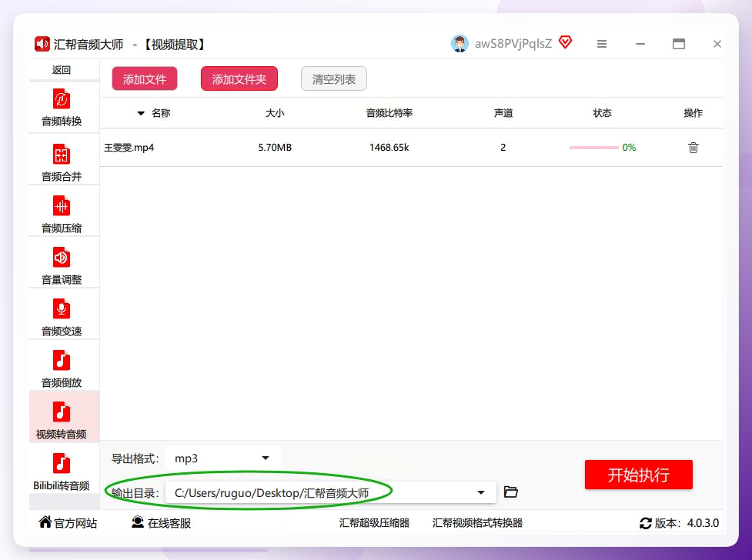Click the 5.70MB size cell
Screen dimensions: 752x560
pyautogui.click(x=275, y=147)
